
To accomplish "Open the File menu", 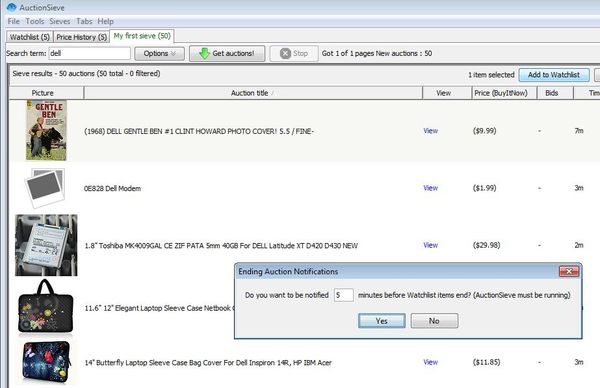I will coord(13,21).
